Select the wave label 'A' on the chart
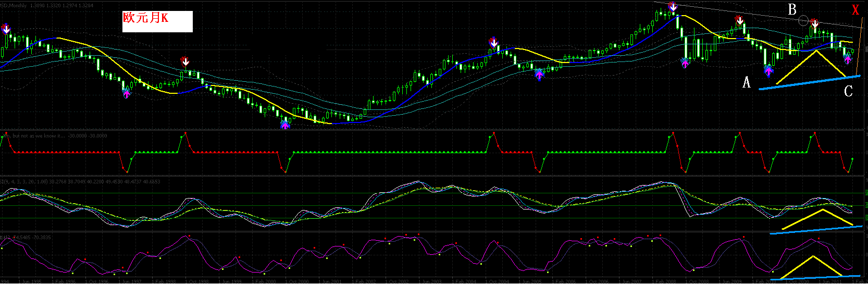This screenshot has width=868, height=284. tap(747, 82)
